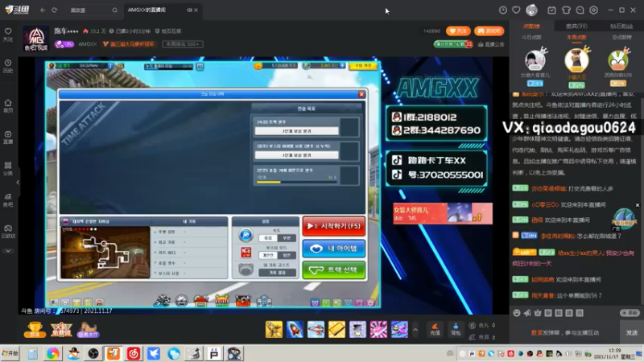
Task: Open the check-in calendar icon in title bar
Action: click(x=551, y=10)
